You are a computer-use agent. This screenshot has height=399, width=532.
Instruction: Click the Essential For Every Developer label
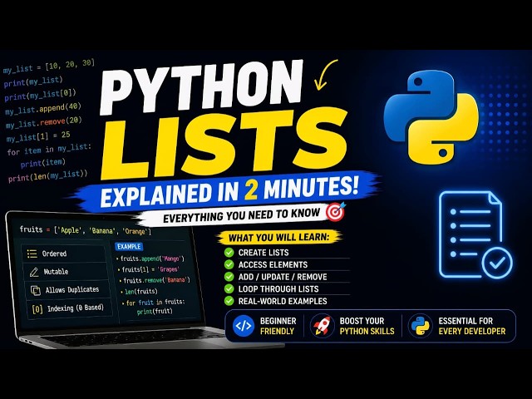tap(472, 326)
